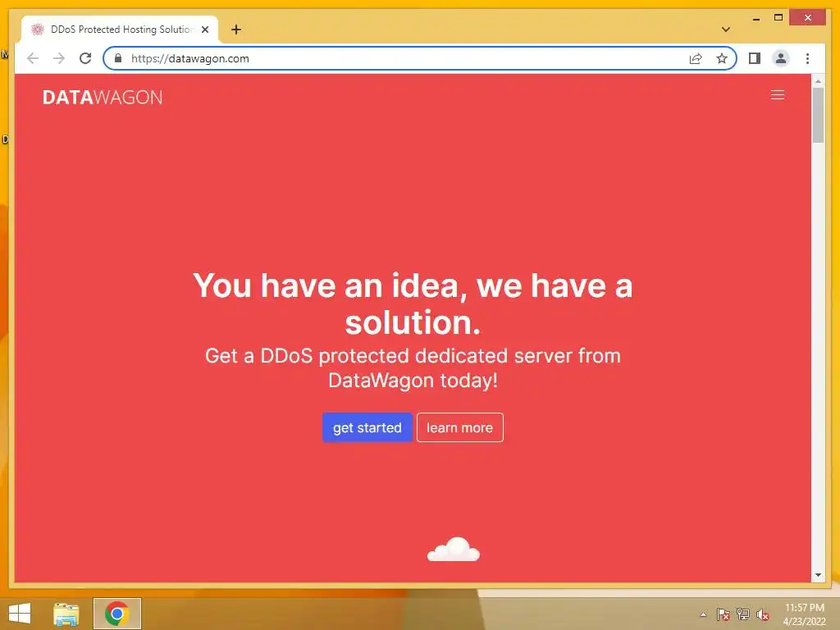The width and height of the screenshot is (840, 630).
Task: Show hidden system tray icons
Action: point(703,614)
